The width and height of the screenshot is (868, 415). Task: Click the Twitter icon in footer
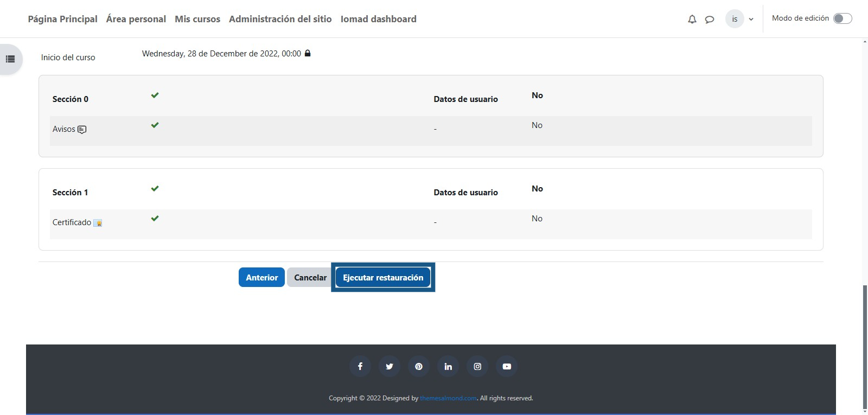coord(389,366)
